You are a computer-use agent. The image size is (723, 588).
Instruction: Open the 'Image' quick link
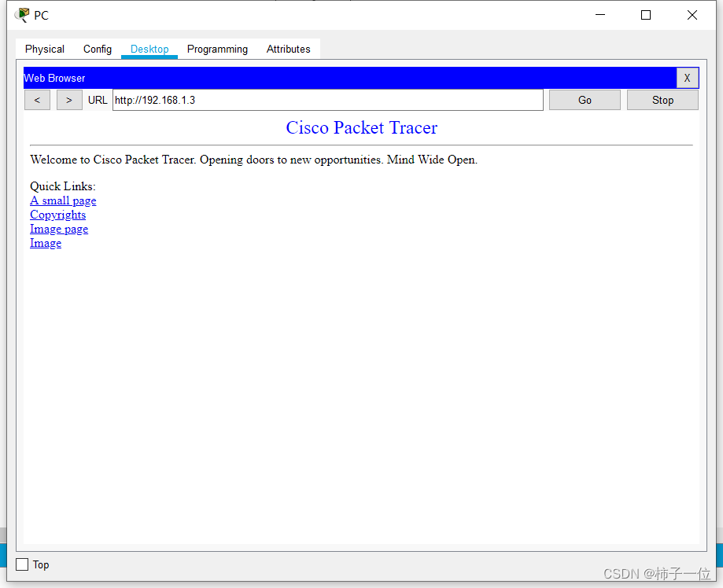(x=46, y=243)
